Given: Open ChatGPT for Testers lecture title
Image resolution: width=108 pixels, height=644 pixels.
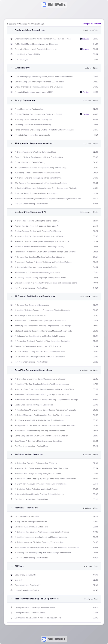Looking at the screenshot, I should (x=39, y=87).
